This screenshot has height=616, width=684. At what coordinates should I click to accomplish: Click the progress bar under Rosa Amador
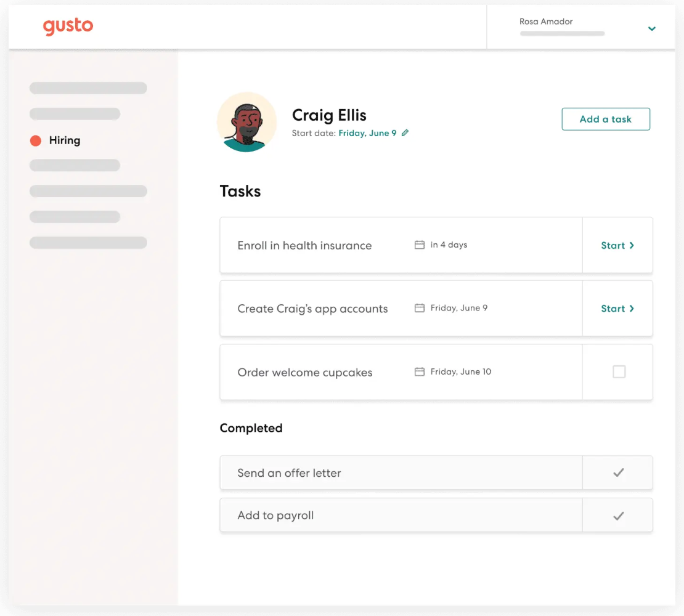click(x=561, y=34)
